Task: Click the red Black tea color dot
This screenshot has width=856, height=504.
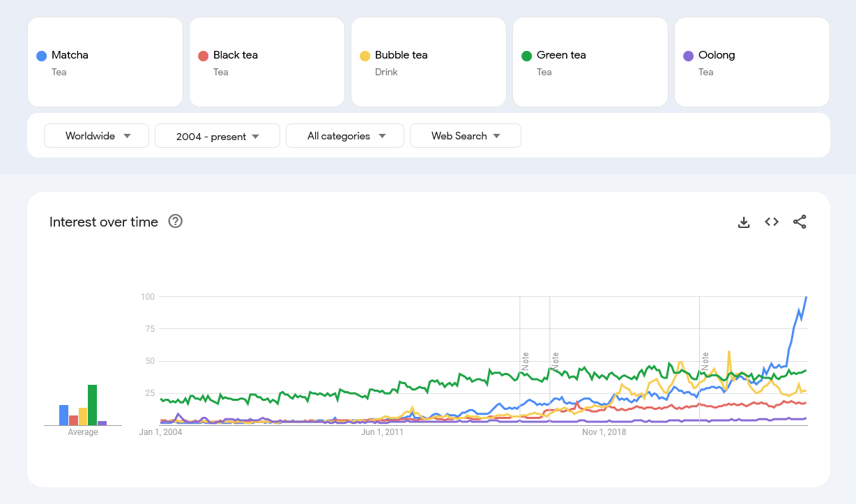Action: tap(204, 56)
